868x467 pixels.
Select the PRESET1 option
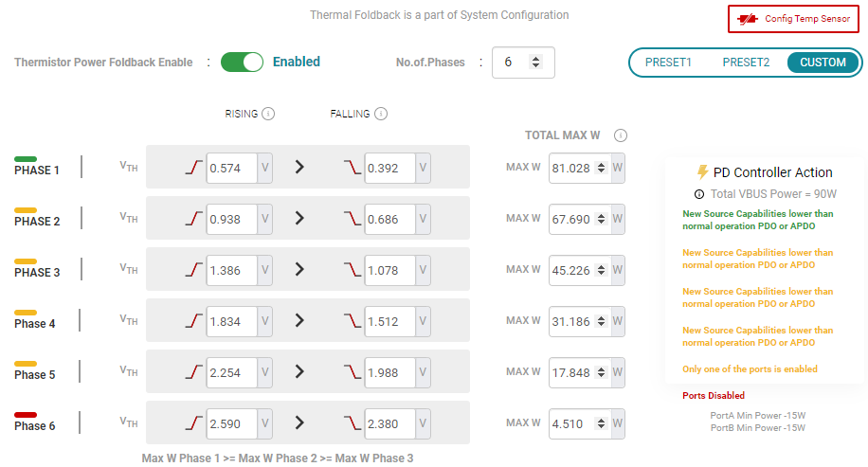(668, 63)
